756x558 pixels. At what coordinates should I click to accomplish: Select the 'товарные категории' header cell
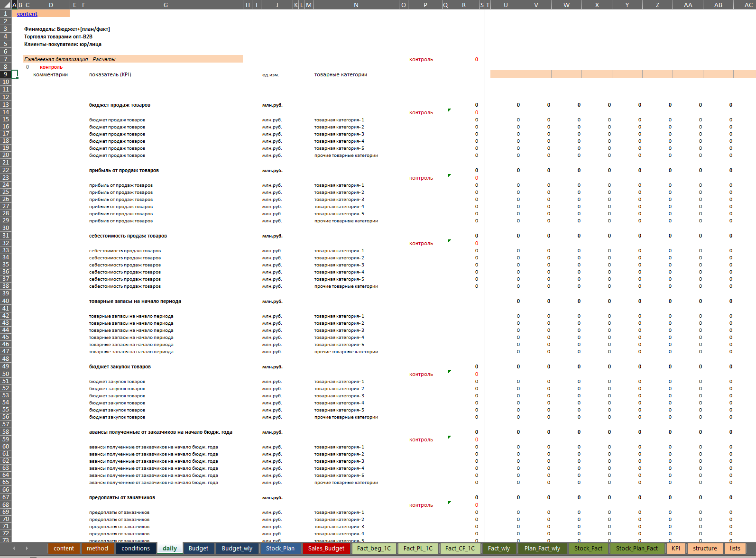point(341,74)
